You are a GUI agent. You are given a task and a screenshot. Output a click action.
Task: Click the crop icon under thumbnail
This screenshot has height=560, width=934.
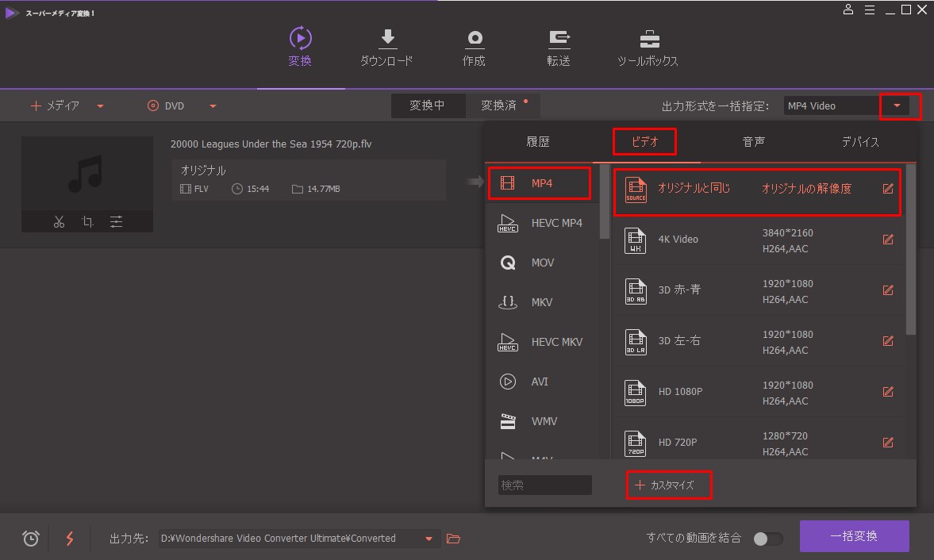[87, 221]
